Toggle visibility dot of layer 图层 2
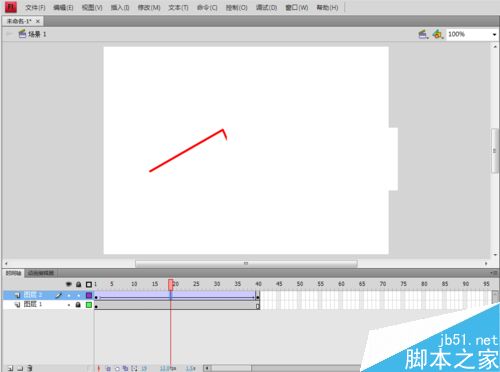The image size is (500, 372). pos(69,295)
